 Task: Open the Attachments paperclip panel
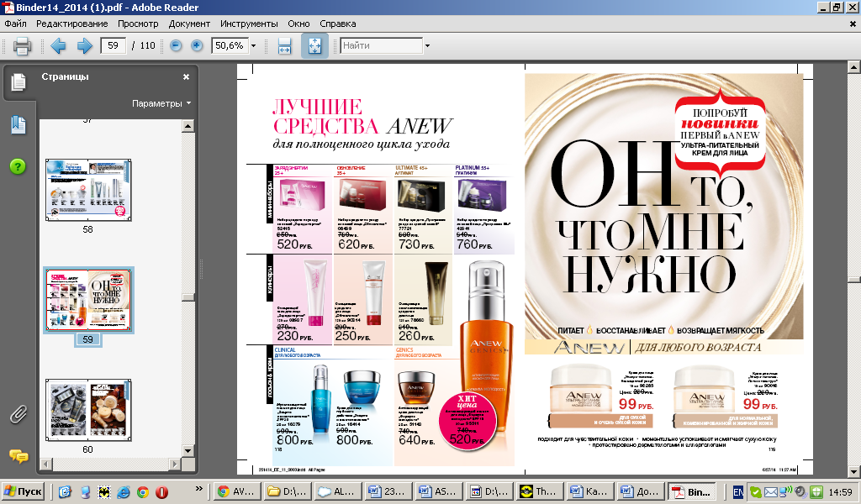tap(18, 414)
